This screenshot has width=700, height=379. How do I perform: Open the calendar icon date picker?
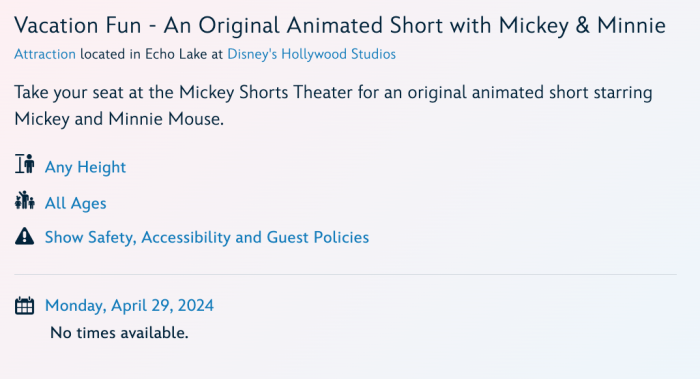click(x=25, y=306)
